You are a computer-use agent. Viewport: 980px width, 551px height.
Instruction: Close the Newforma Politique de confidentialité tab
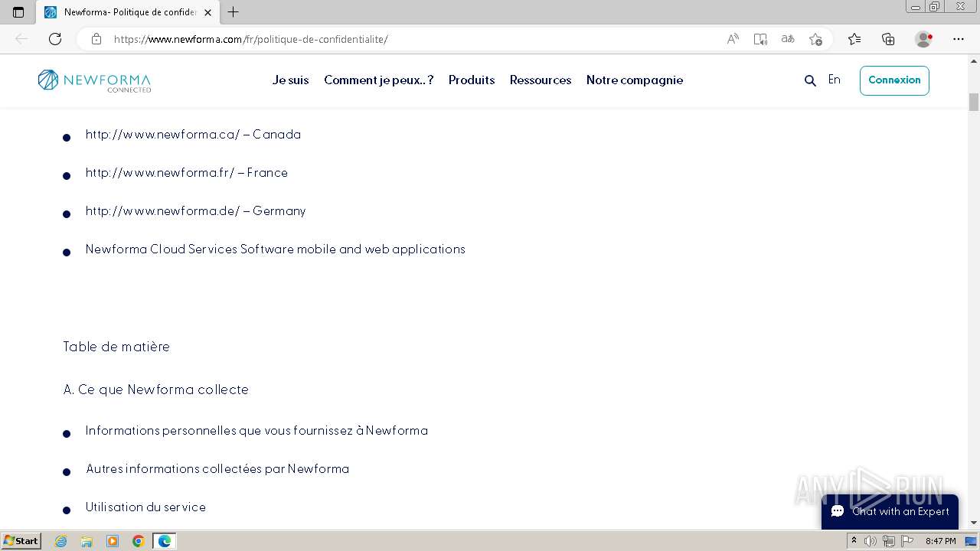coord(207,12)
